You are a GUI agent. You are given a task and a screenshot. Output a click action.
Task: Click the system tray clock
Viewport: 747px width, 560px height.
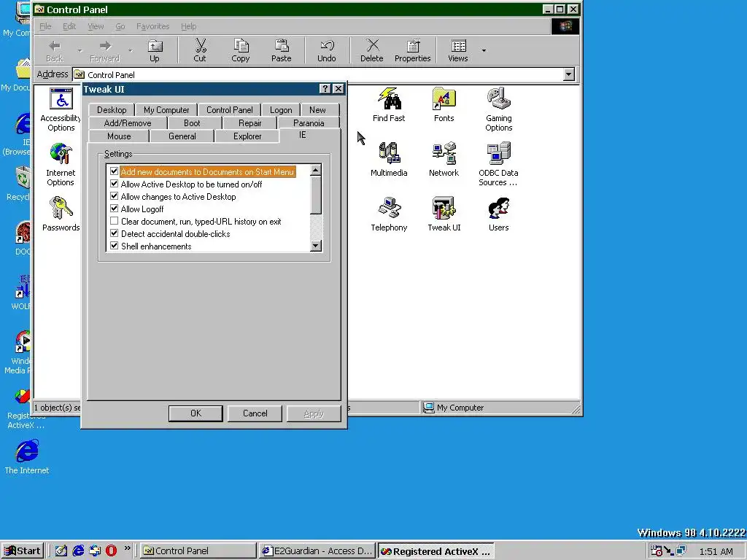coord(716,551)
